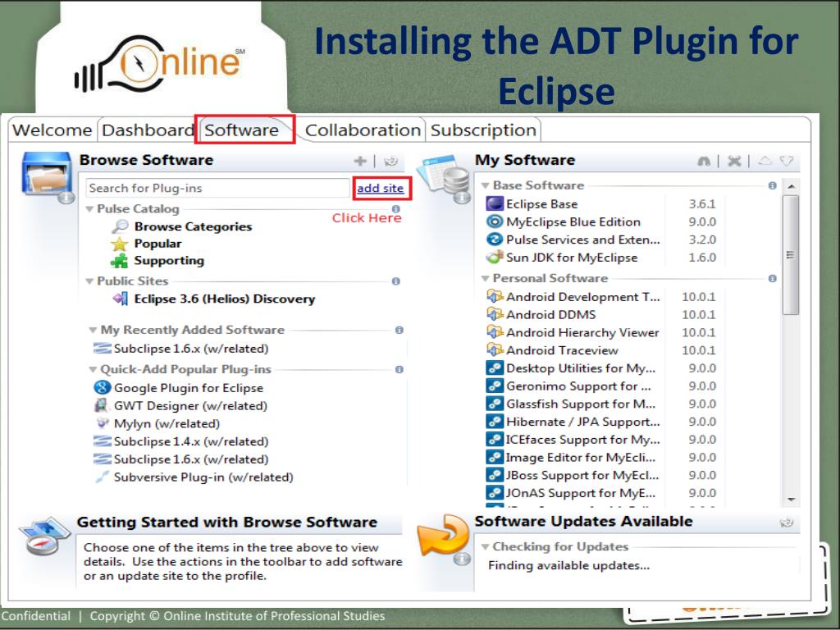
Task: Select GWT Designer (w/related)
Action: tap(190, 406)
